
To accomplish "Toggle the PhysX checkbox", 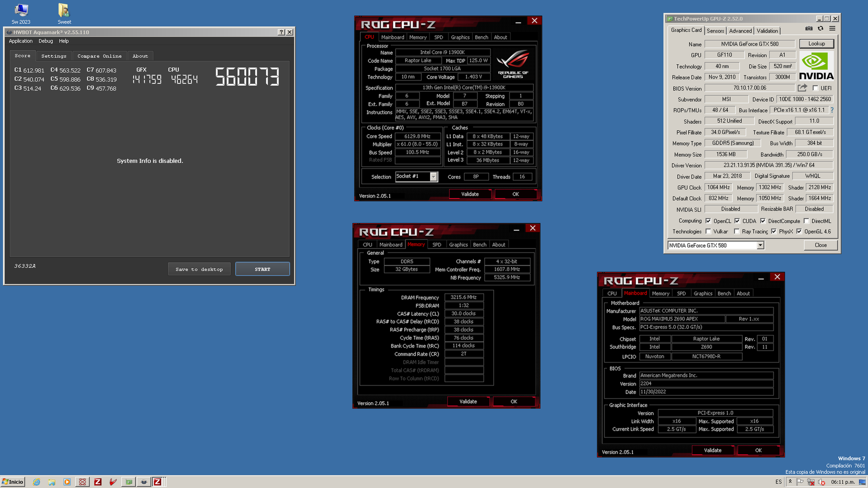I will coord(774,231).
